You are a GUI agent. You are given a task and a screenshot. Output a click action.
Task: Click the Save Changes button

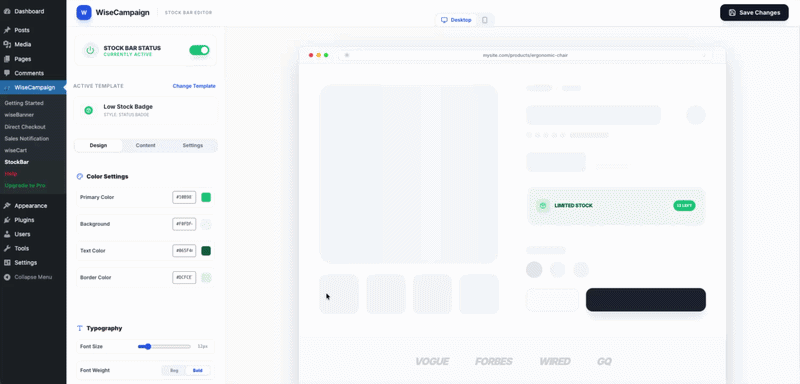pyautogui.click(x=754, y=13)
